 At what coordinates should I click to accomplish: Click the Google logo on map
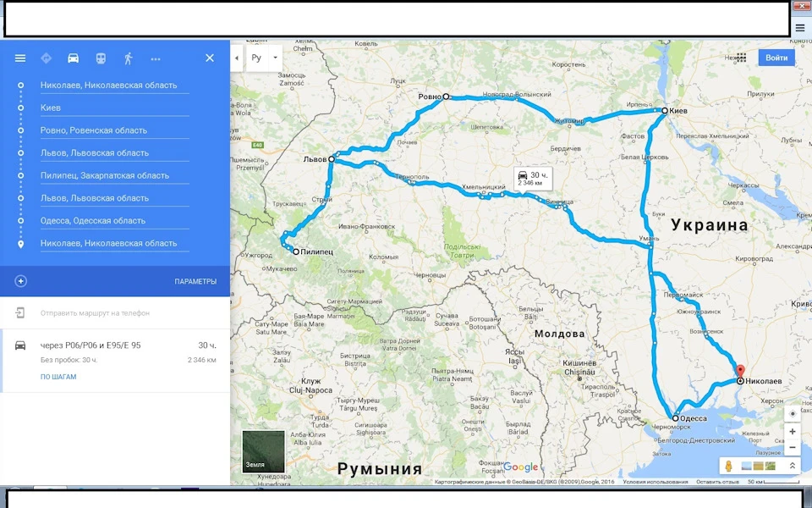pos(520,467)
